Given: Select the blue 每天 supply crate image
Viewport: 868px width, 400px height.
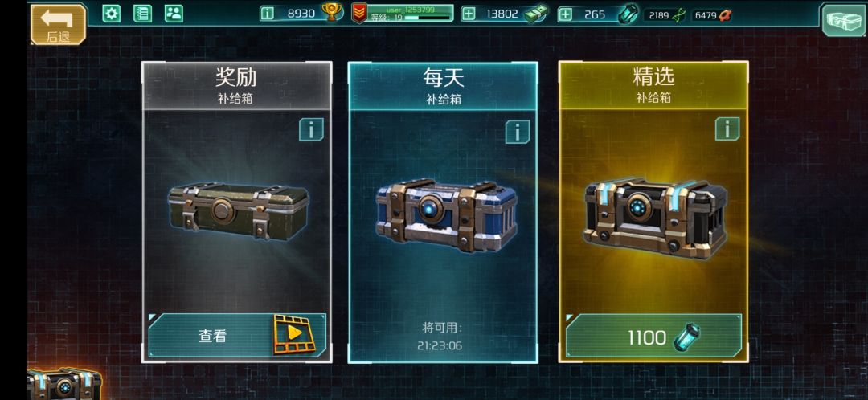Looking at the screenshot, I should pyautogui.click(x=446, y=214).
